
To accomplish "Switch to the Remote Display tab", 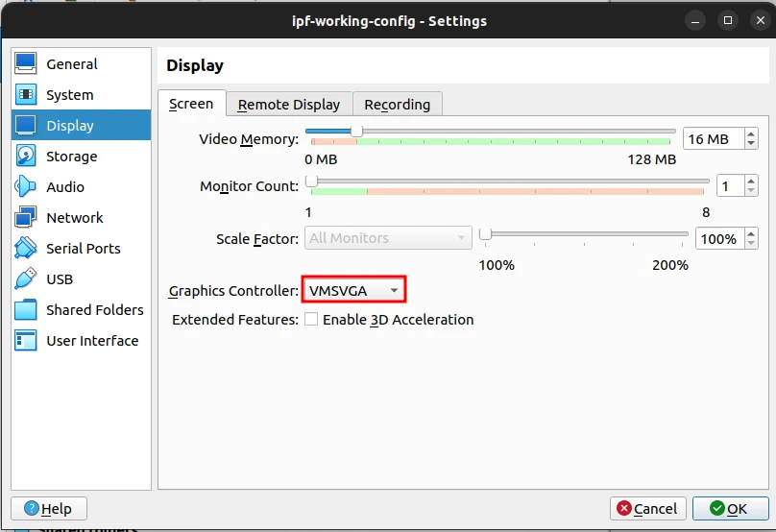I will coord(289,105).
